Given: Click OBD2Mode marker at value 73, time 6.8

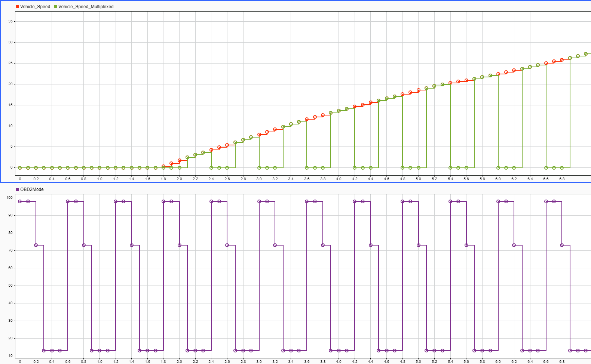Looking at the screenshot, I should [x=562, y=245].
